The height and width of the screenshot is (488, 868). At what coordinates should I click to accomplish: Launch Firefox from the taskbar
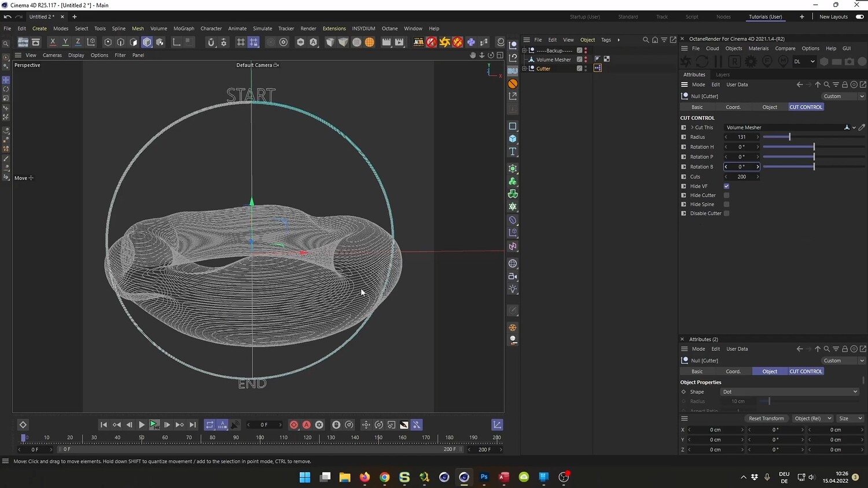click(x=365, y=477)
